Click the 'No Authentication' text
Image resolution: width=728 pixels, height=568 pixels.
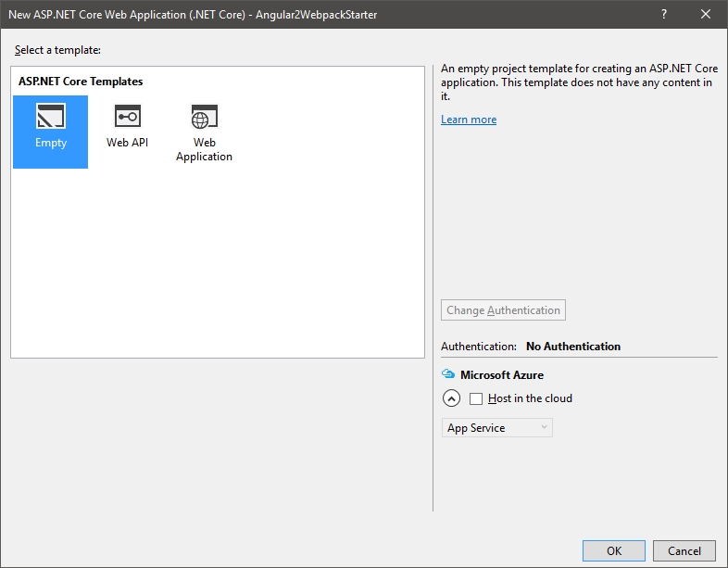(x=573, y=347)
